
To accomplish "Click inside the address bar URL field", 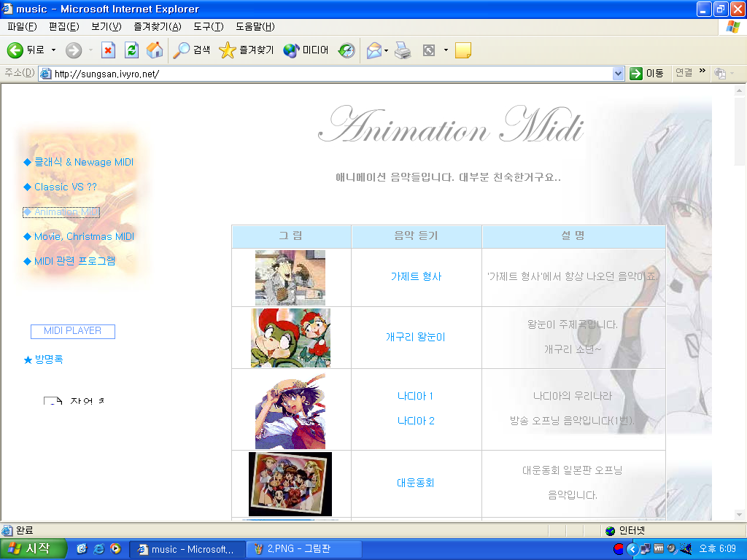I will (328, 74).
